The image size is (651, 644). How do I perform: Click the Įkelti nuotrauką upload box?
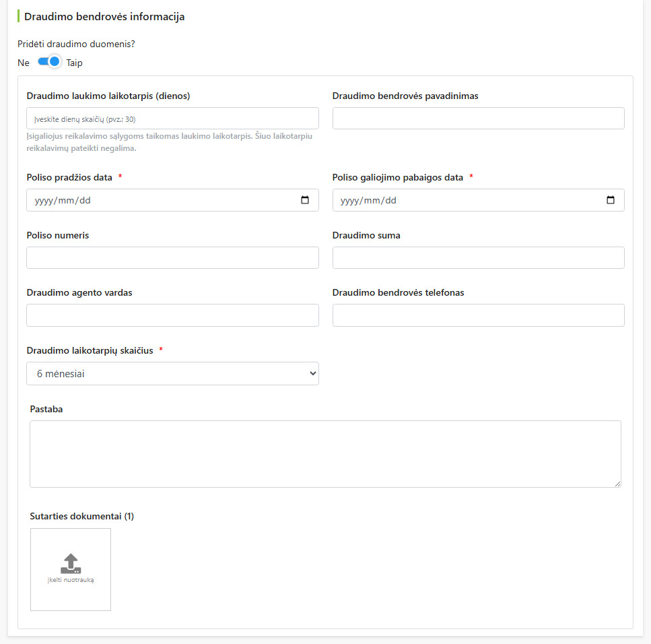(x=71, y=570)
